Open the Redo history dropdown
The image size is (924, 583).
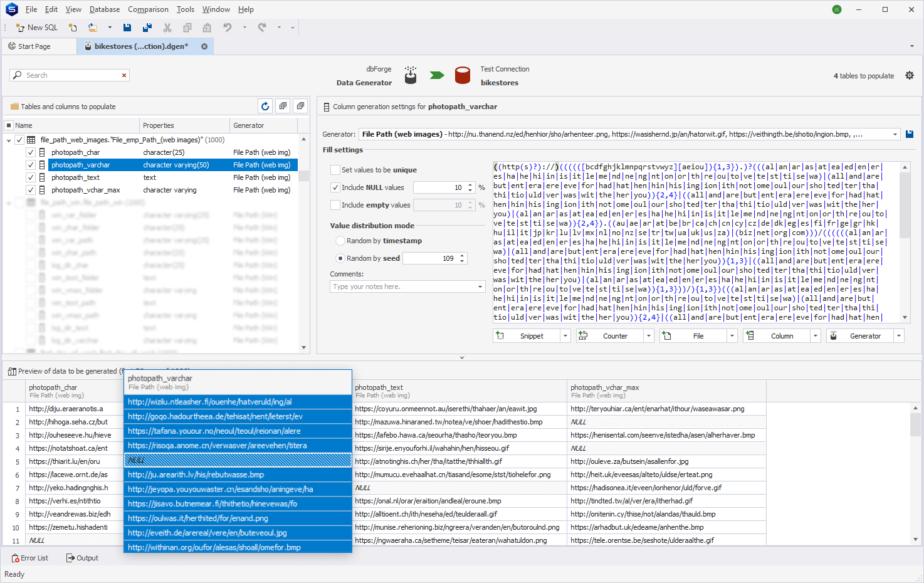(279, 28)
